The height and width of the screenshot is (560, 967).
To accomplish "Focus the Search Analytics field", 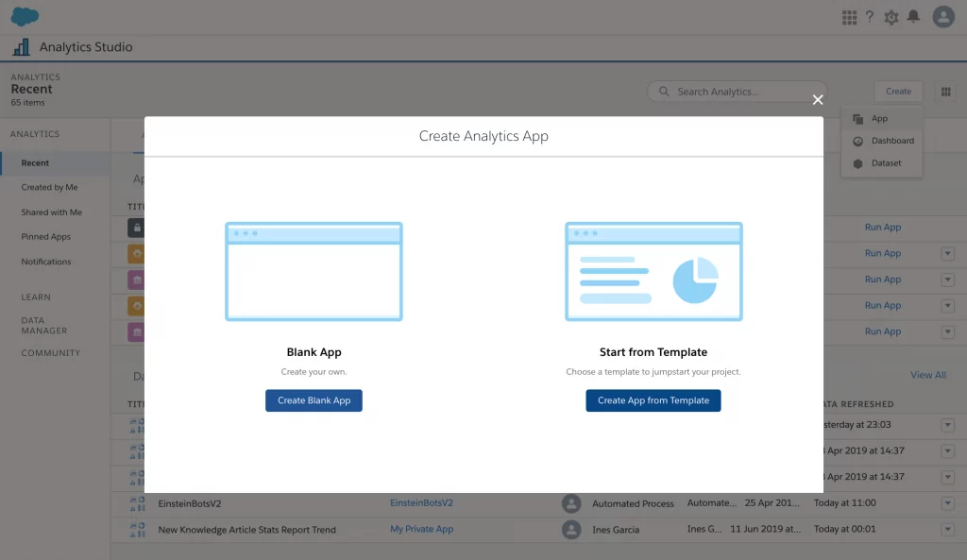I will [737, 92].
